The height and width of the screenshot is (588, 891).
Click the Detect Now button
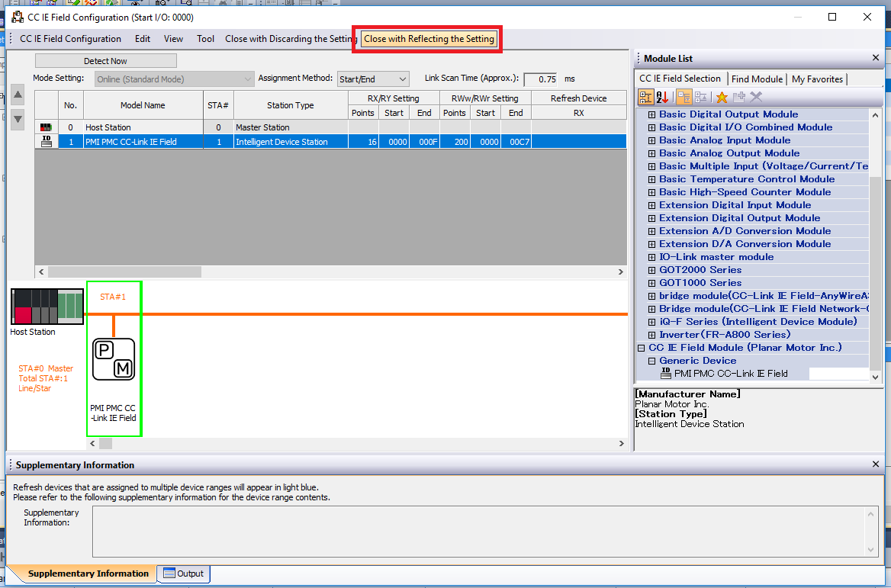point(105,61)
